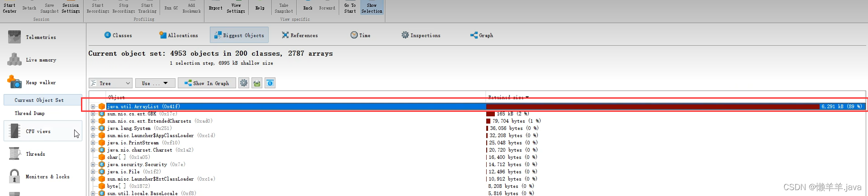The width and height of the screenshot is (868, 196).
Task: Expand the java.io.File tree node
Action: [93, 172]
